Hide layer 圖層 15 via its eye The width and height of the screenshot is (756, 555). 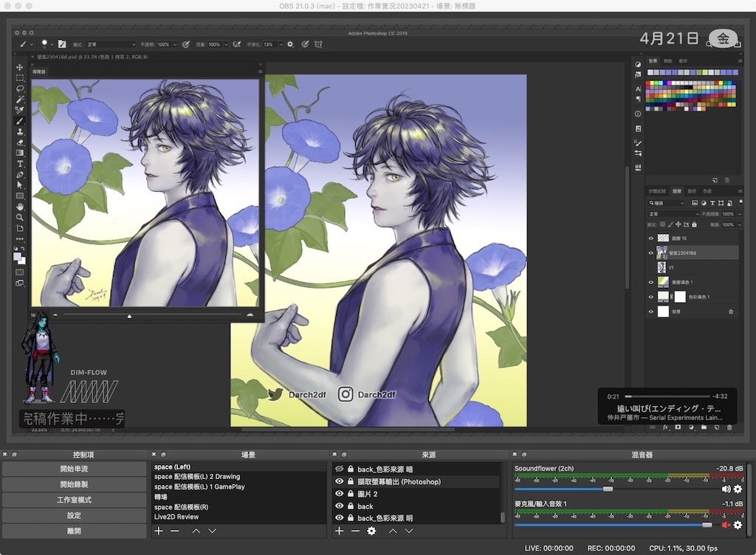coord(651,238)
